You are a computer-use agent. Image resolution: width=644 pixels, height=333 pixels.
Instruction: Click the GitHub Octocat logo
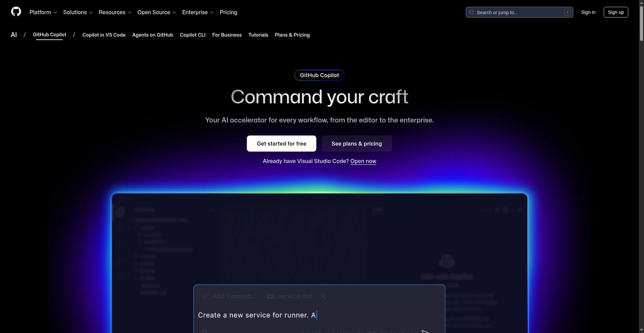(16, 12)
